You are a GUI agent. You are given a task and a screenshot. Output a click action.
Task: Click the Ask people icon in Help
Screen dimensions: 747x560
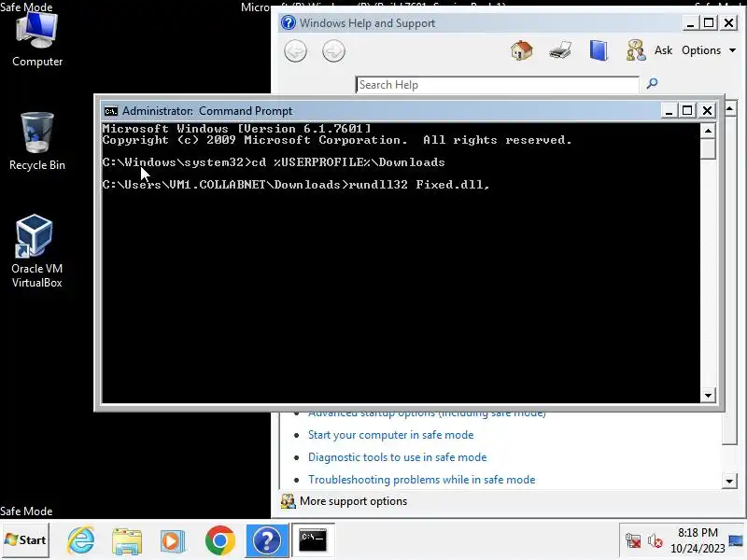point(636,50)
